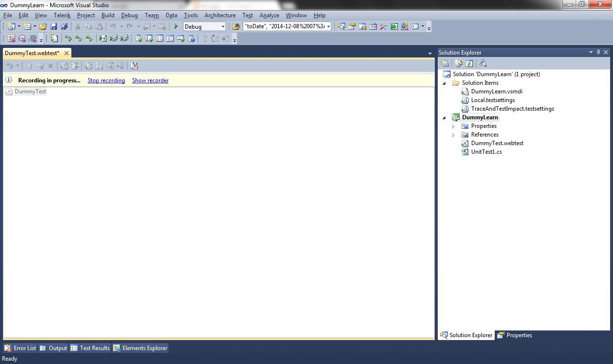Start debugging with the green play icon
Screen dimensions: 613x364
pyautogui.click(x=176, y=27)
